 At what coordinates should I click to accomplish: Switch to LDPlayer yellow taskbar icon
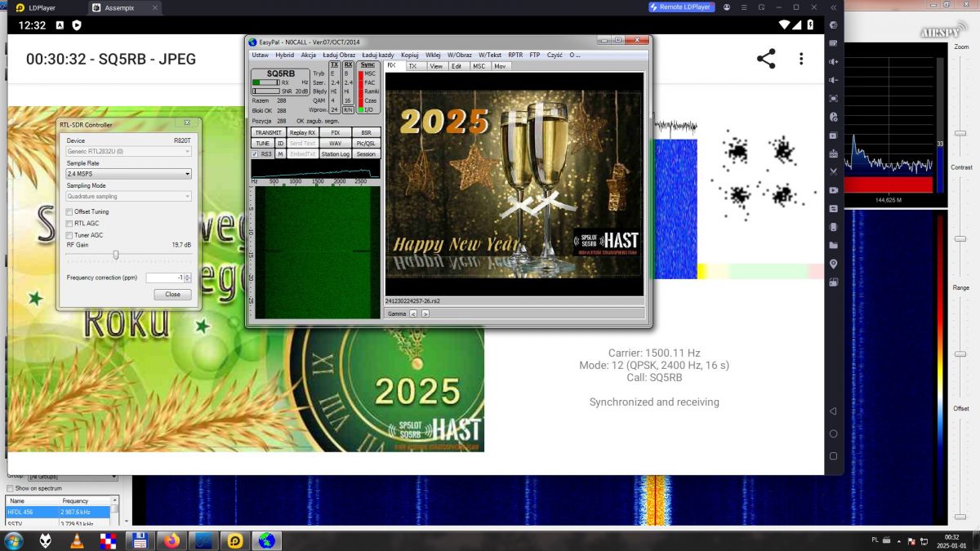pyautogui.click(x=234, y=540)
